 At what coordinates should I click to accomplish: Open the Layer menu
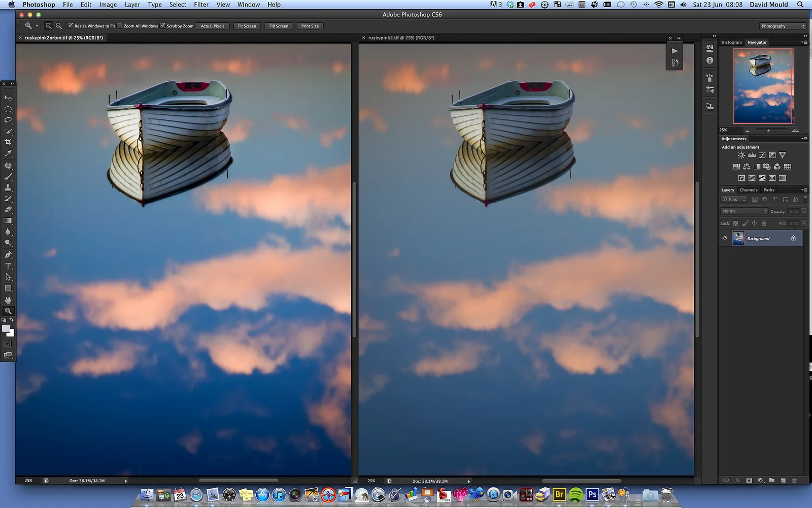coord(132,5)
